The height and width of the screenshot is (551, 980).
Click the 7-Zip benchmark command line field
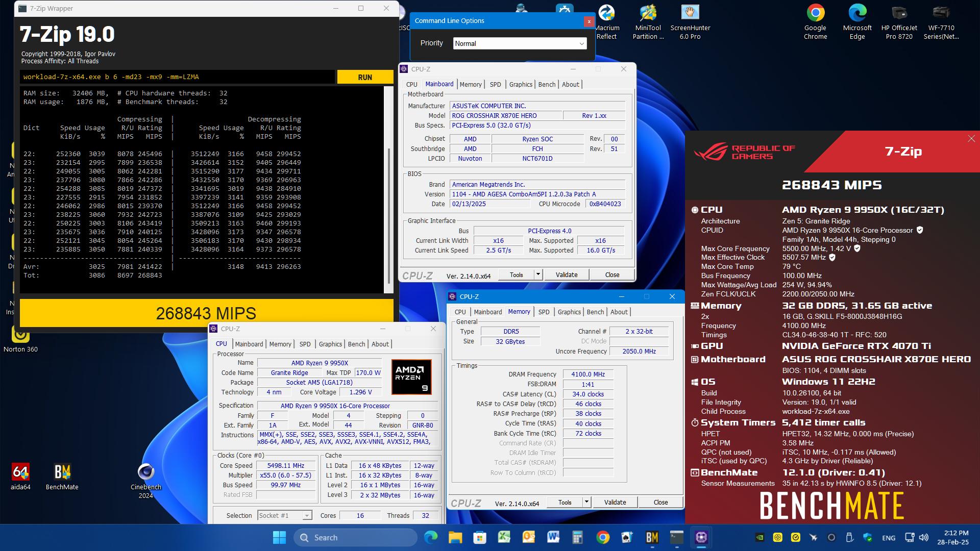pyautogui.click(x=177, y=77)
